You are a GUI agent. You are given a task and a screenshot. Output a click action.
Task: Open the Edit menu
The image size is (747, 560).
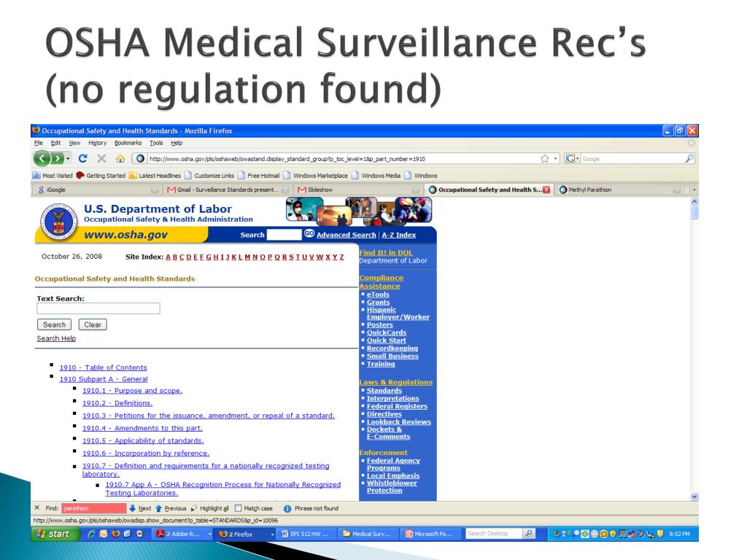click(x=55, y=143)
